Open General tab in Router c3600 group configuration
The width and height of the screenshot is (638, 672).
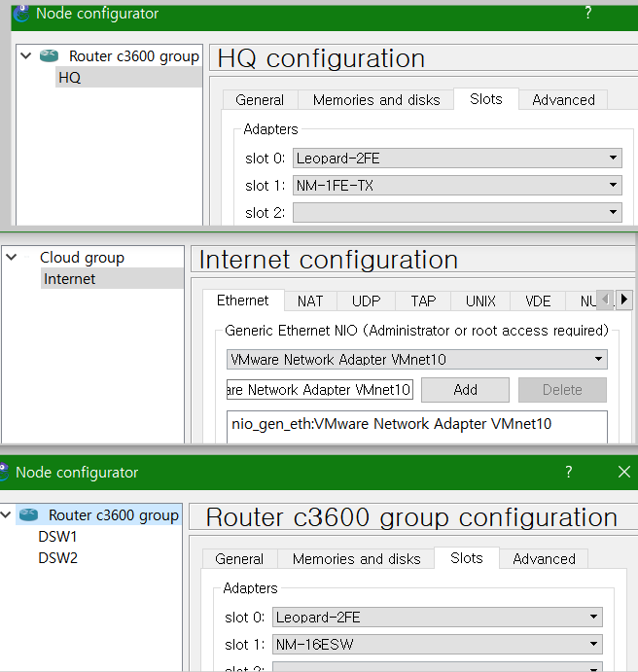tap(239, 559)
